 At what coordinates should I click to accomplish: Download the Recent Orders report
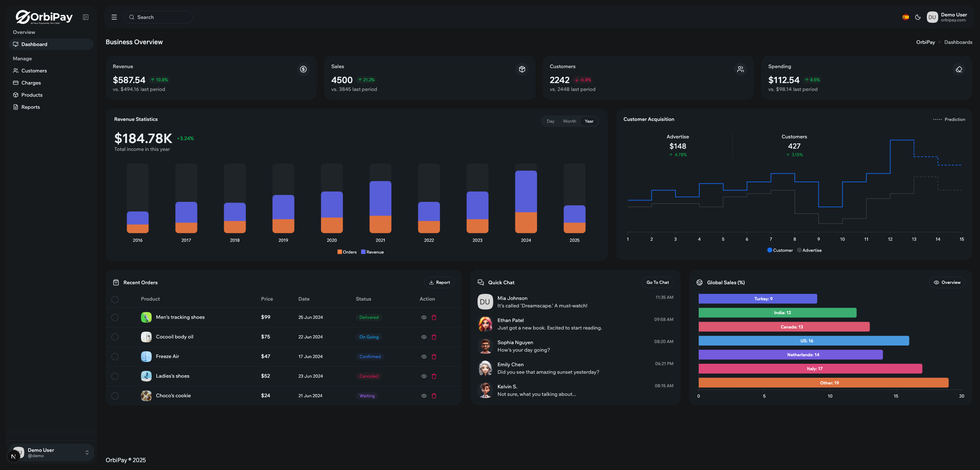[x=439, y=282]
